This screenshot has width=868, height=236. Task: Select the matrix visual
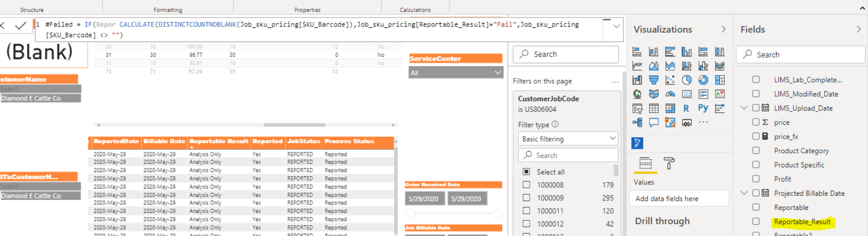coord(670,109)
